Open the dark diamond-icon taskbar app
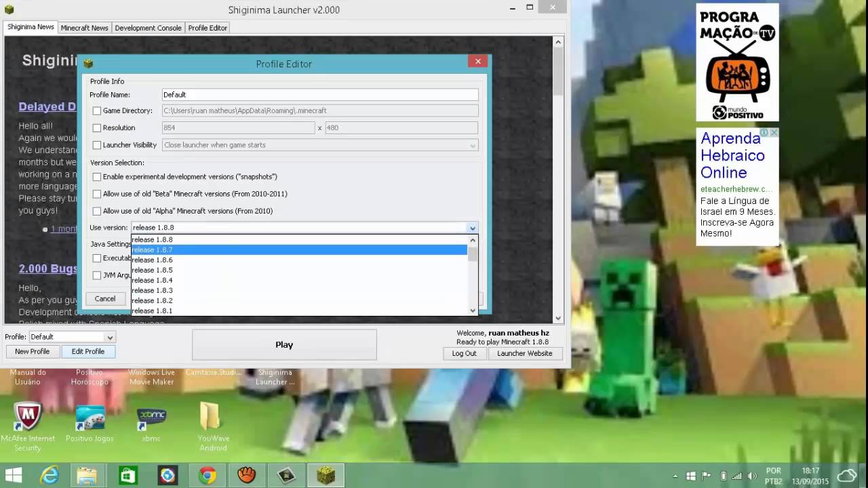Screen dimensions: 868x488 [x=286, y=476]
